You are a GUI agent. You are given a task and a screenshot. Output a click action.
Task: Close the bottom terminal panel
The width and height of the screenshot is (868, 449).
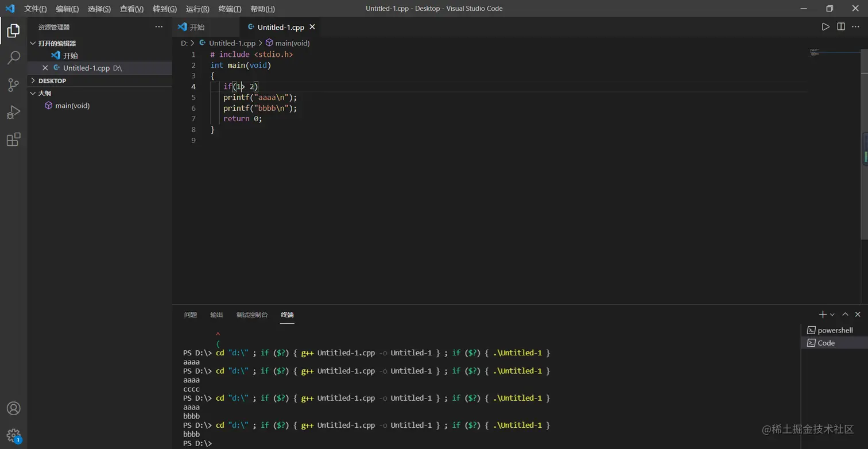[858, 314]
